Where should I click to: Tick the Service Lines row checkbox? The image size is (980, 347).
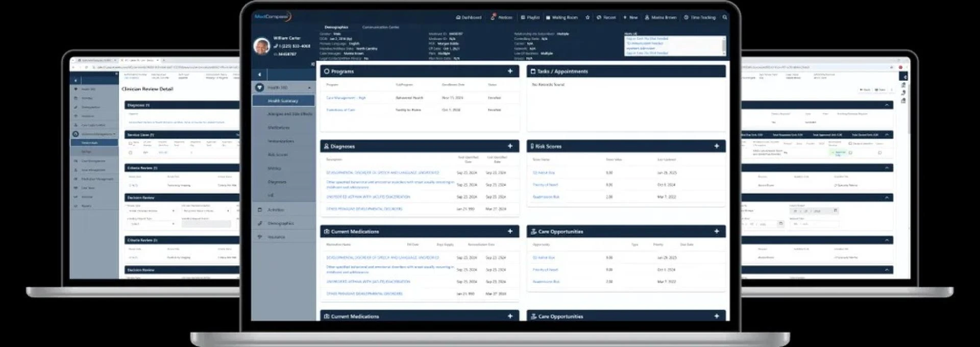pos(131,153)
